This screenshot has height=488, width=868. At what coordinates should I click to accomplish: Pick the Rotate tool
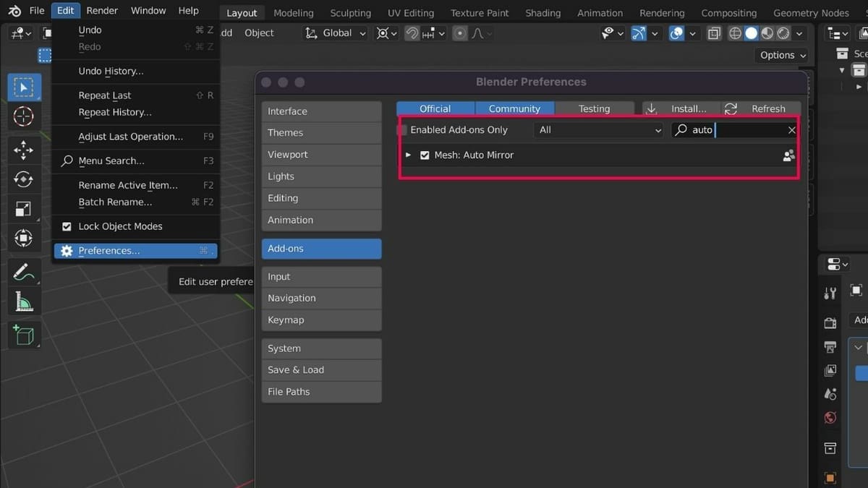point(24,179)
